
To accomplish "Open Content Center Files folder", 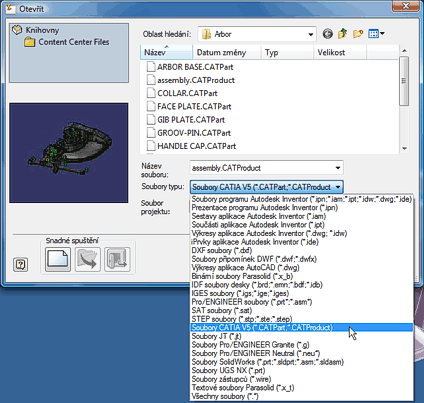I will click(67, 42).
